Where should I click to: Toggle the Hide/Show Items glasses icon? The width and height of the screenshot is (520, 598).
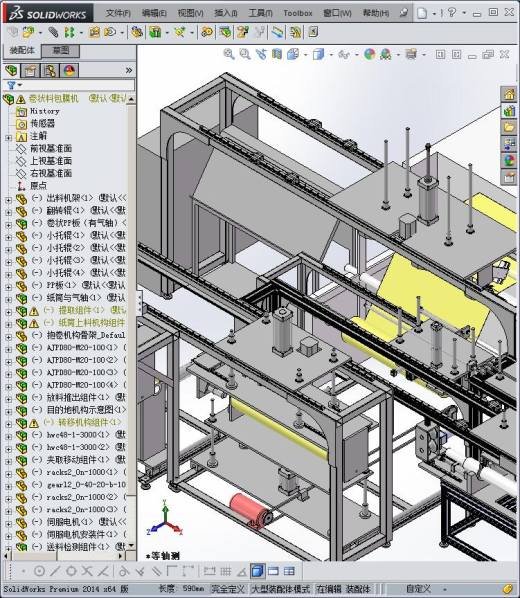[x=344, y=54]
